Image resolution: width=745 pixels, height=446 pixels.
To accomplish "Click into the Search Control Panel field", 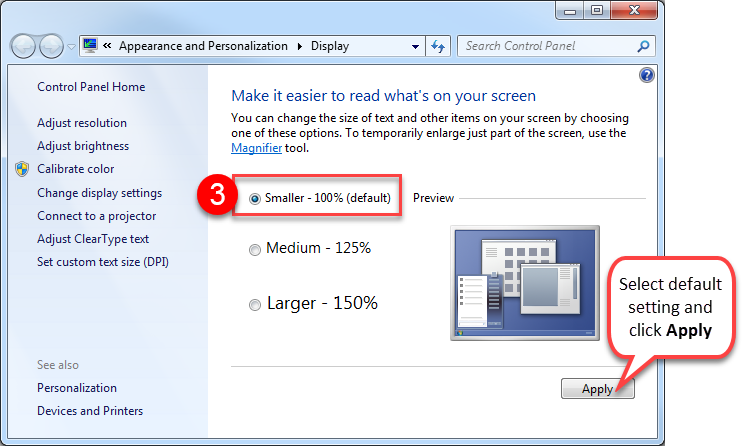I will [545, 46].
